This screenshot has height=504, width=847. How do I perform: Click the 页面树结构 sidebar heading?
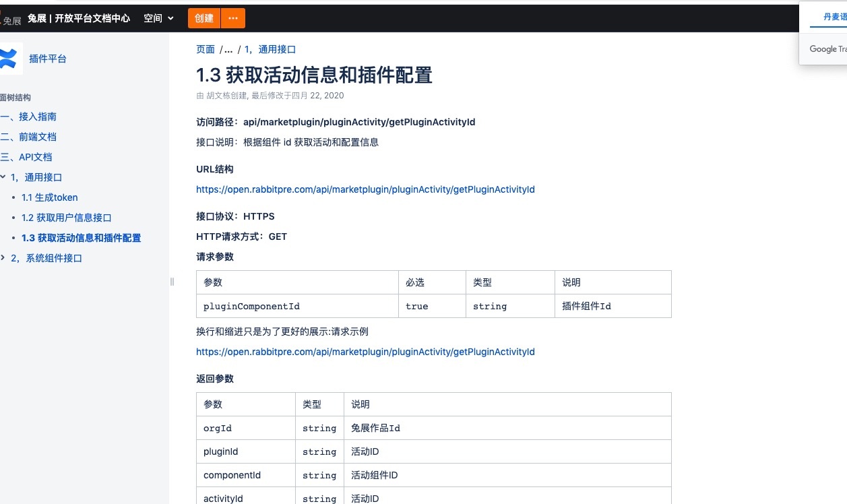15,98
